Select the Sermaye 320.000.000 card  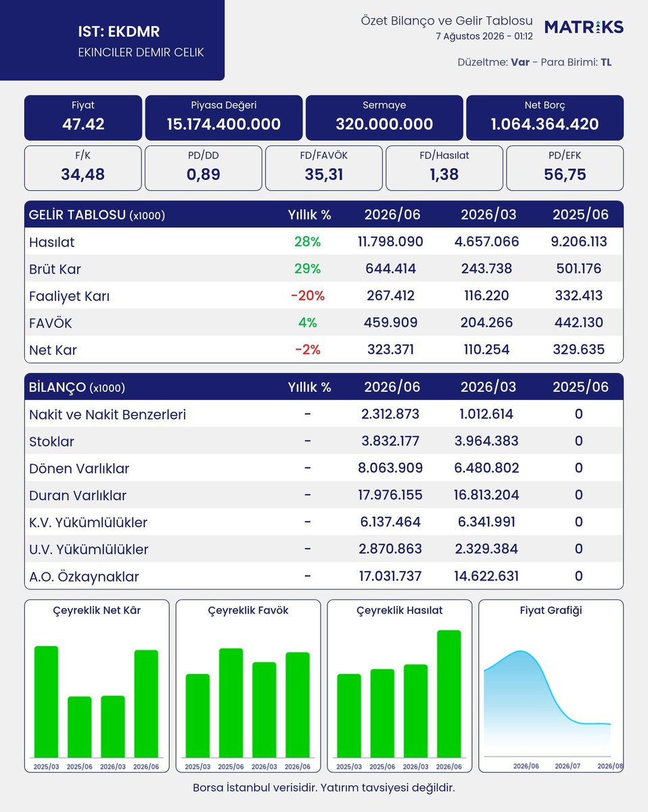point(384,118)
